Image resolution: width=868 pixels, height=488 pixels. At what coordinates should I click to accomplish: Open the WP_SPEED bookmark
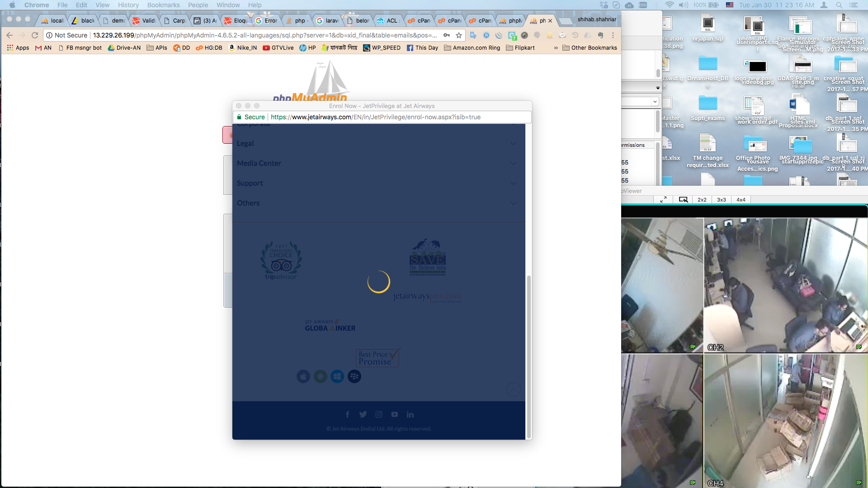click(x=382, y=48)
